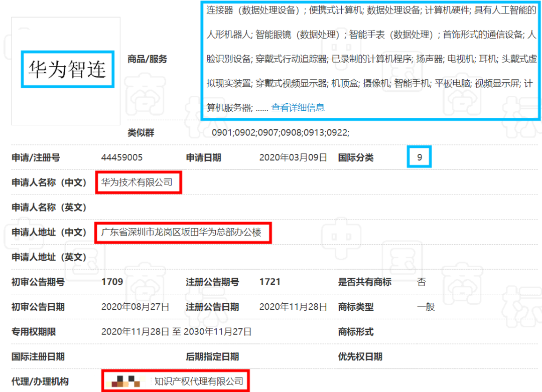Click the 商品/服务 label
This screenshot has width=542, height=392.
(x=147, y=59)
